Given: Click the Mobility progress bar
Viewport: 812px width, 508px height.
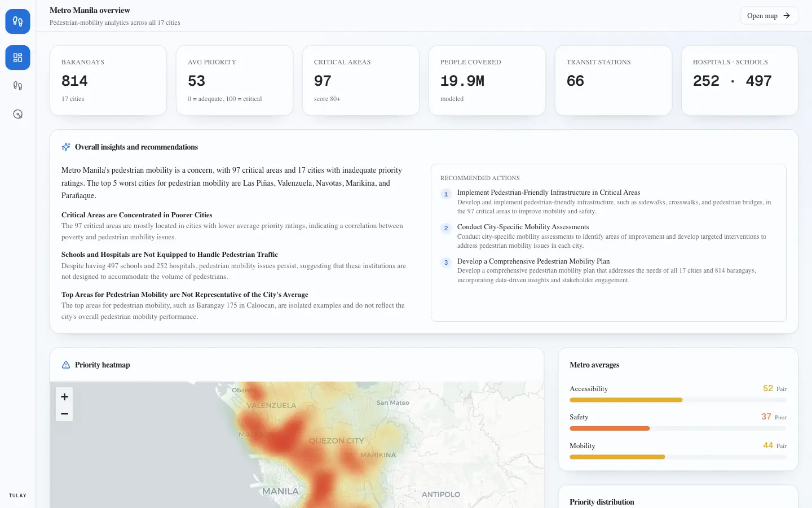Looking at the screenshot, I should pos(678,457).
